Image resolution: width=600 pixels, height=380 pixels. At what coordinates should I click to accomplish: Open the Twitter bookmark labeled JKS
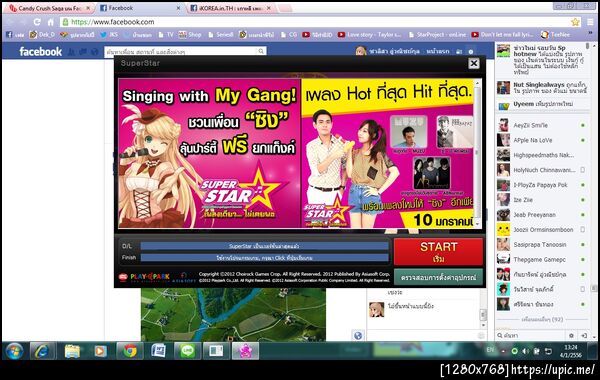(x=109, y=35)
